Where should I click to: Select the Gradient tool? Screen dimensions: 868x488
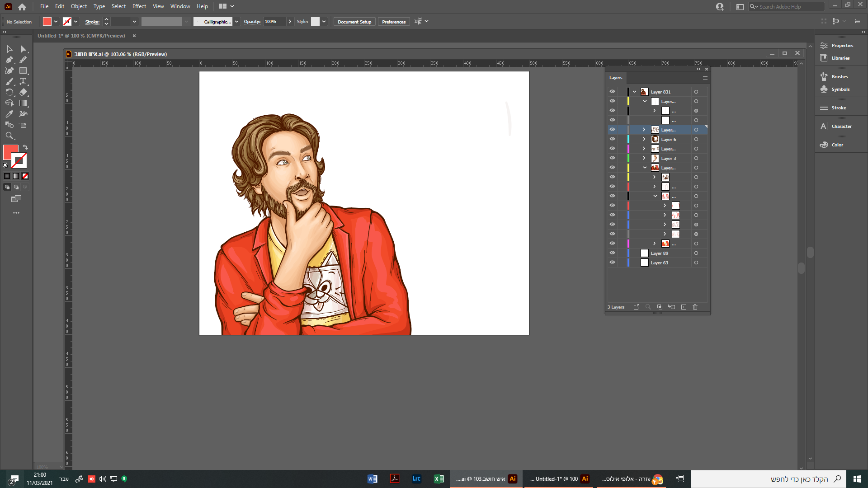[23, 103]
